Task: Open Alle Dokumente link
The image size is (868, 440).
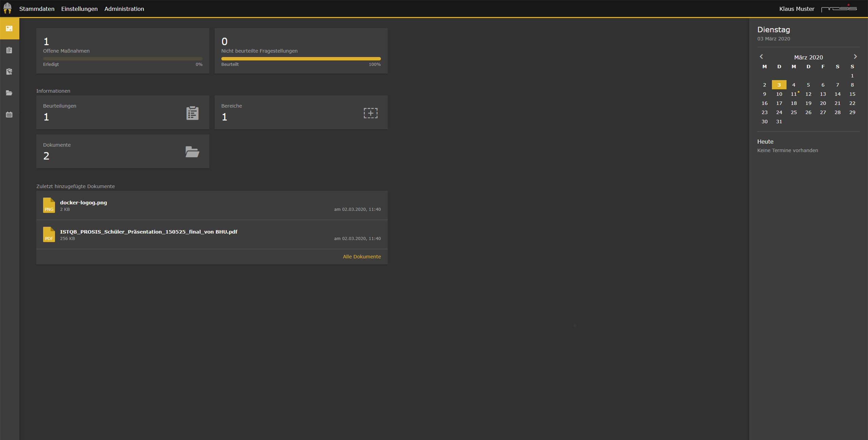Action: point(362,257)
